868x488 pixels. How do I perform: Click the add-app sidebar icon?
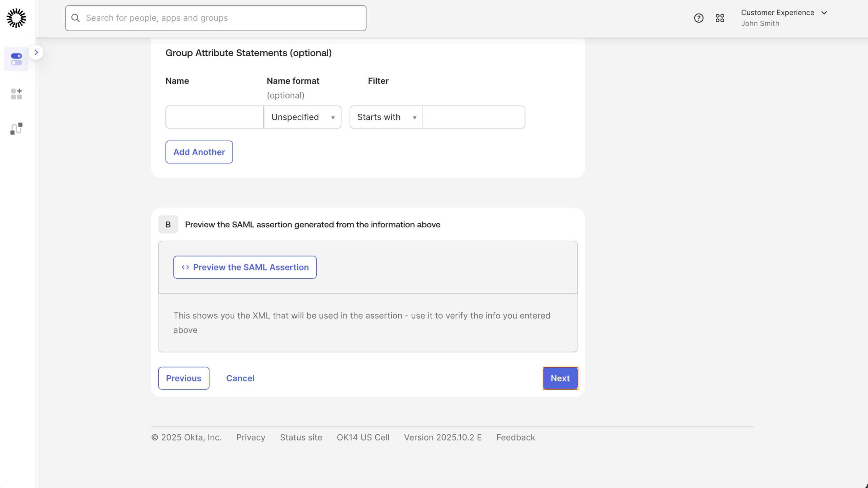tap(16, 94)
